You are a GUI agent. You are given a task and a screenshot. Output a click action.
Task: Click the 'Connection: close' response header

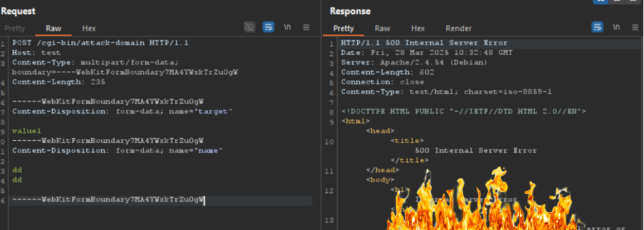382,82
